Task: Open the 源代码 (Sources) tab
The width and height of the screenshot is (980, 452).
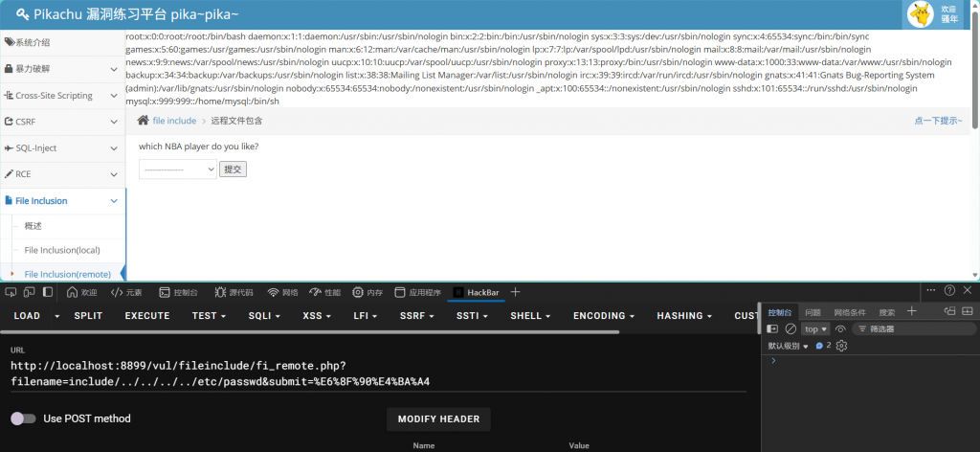Action: (234, 292)
